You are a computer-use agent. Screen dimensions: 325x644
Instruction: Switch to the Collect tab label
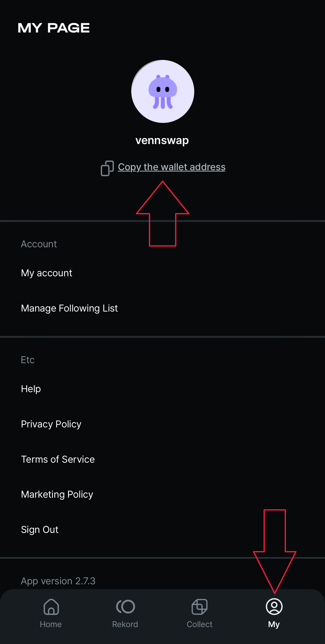coord(200,624)
